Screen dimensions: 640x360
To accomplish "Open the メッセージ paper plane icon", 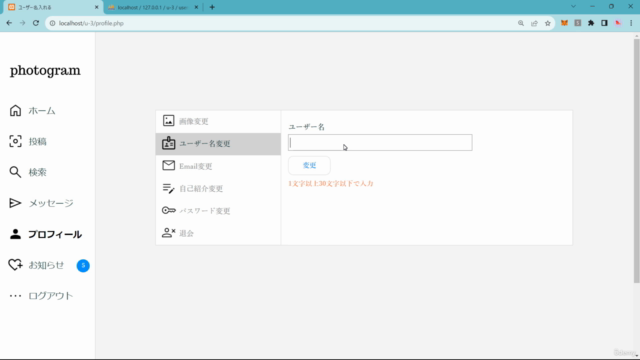I will click(15, 203).
